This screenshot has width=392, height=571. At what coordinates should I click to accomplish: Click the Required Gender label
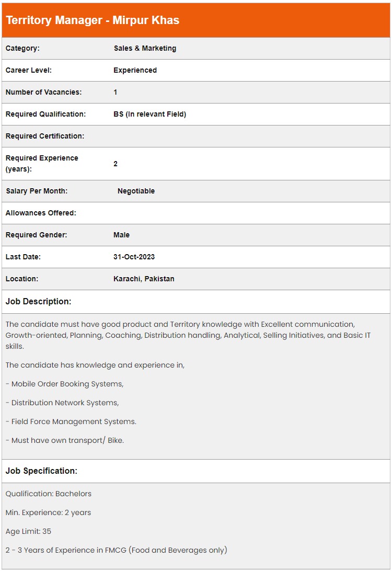click(x=36, y=235)
